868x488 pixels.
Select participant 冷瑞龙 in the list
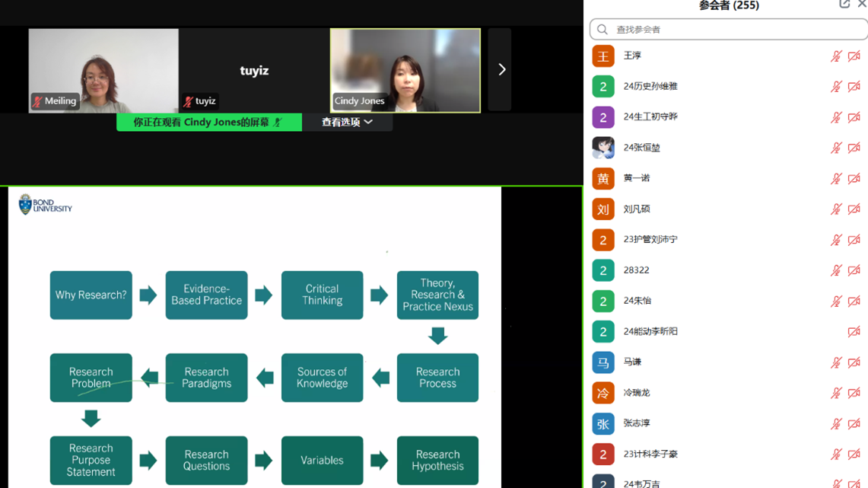(637, 393)
